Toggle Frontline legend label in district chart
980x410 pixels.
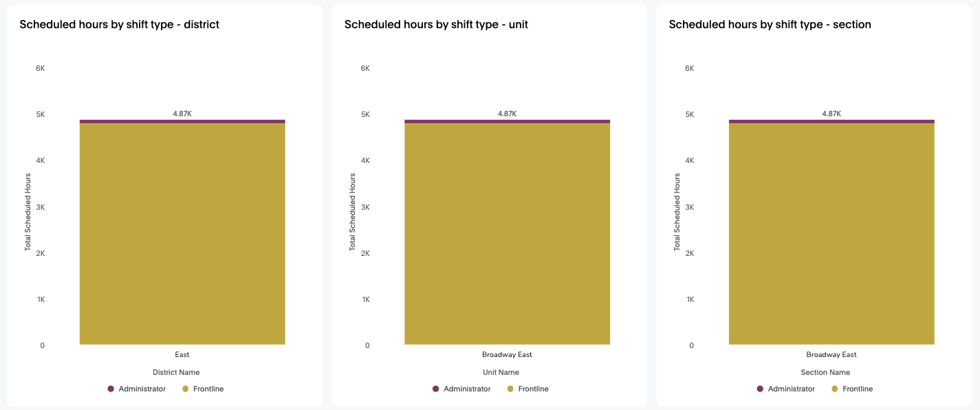click(x=208, y=389)
